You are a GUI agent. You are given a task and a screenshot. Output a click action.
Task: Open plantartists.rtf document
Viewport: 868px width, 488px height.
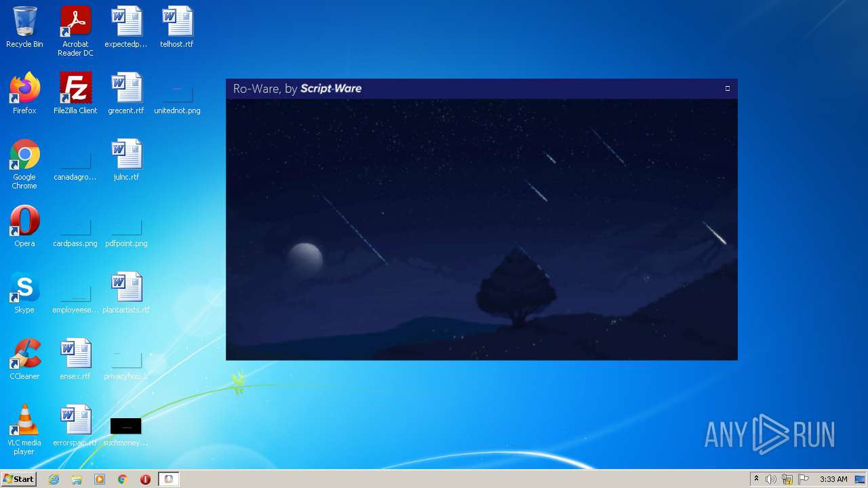[126, 293]
